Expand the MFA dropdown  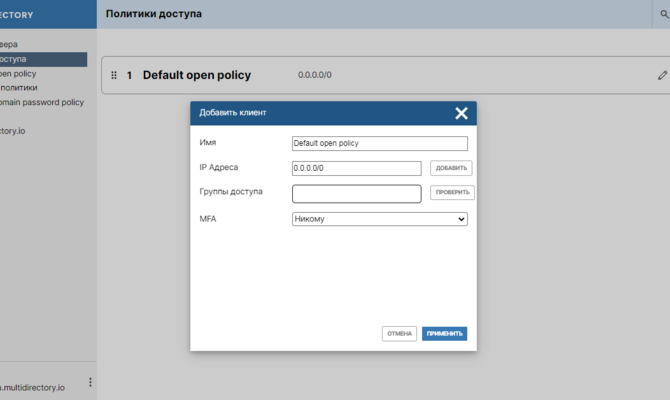click(x=379, y=219)
